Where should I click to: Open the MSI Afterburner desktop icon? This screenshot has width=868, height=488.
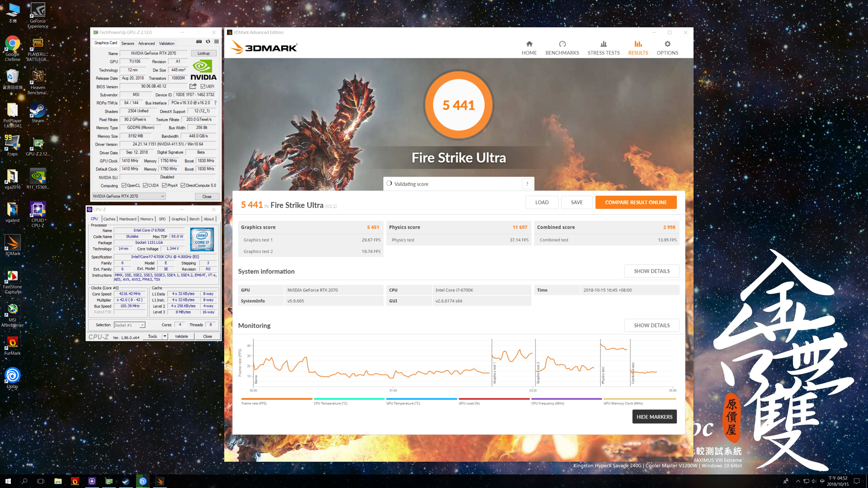click(x=12, y=314)
